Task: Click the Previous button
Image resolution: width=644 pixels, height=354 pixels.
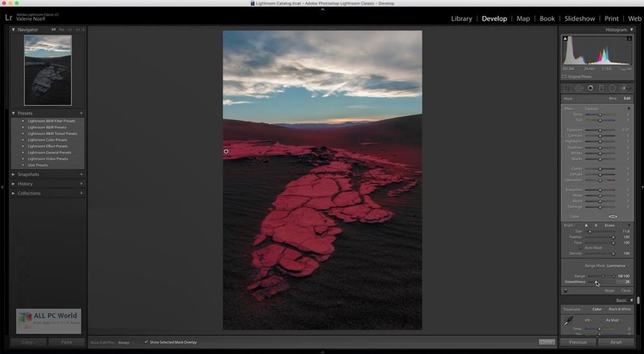Action: [578, 342]
